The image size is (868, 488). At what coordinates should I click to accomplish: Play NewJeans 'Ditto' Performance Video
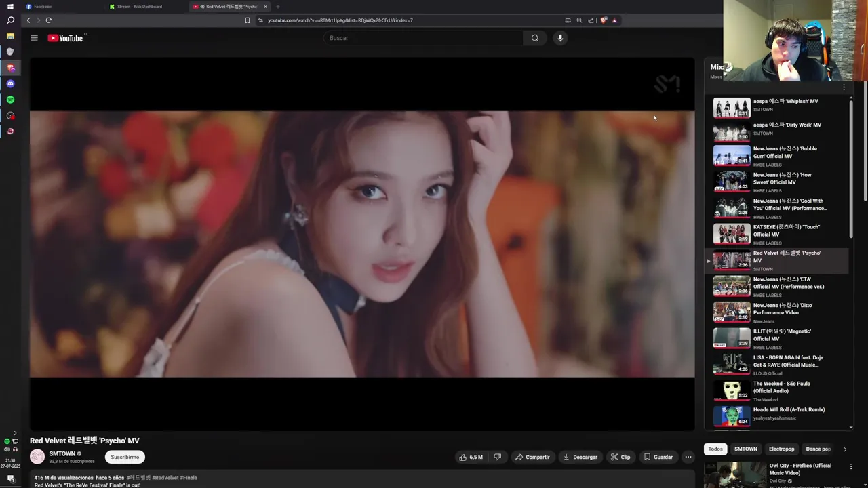click(776, 312)
